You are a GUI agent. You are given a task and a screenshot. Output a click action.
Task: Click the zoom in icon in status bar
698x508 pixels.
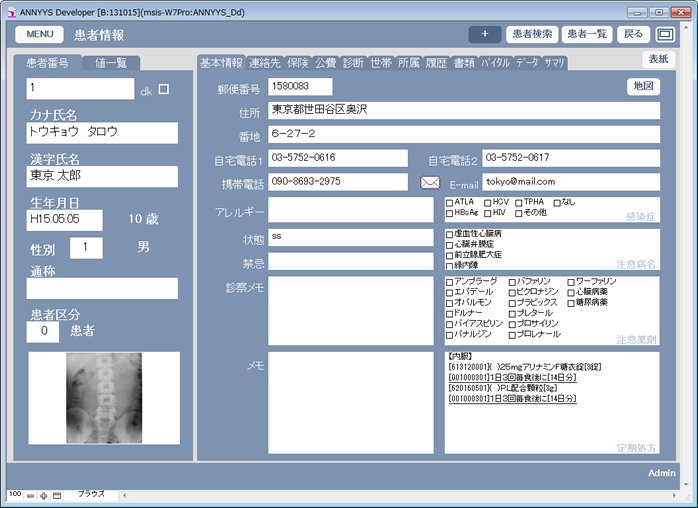pos(44,496)
